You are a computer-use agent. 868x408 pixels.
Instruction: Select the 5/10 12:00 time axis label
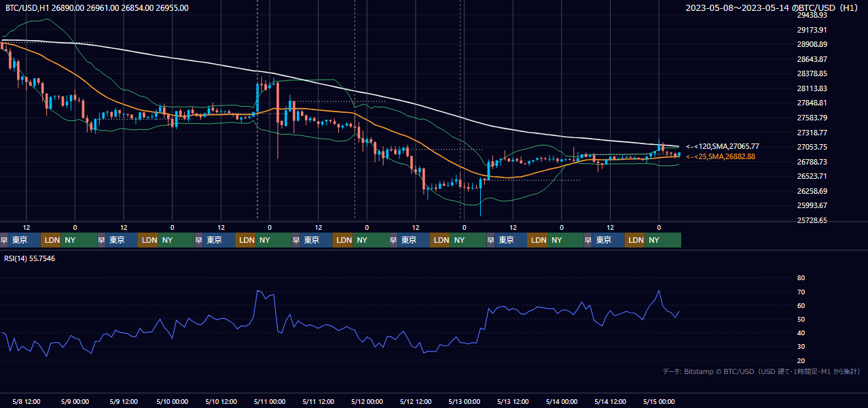point(221,401)
